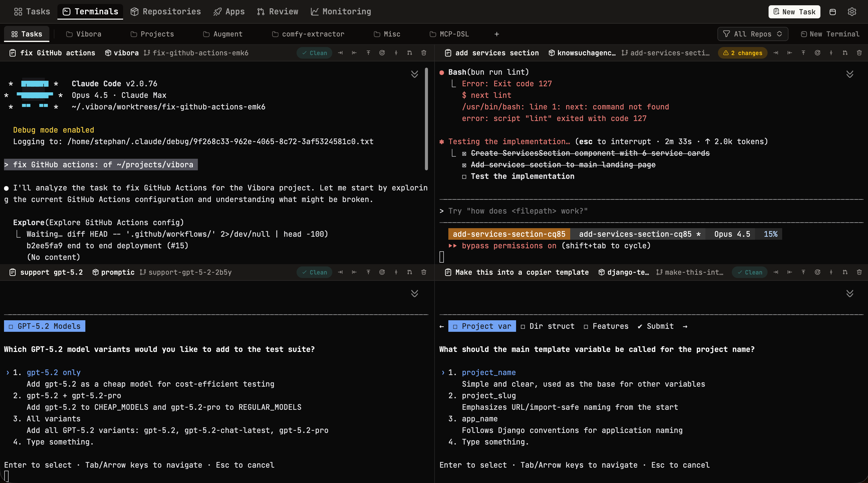Choose the 'gpt-5.2 + gpt-5.2-pro' option
The image size is (868, 483).
[x=74, y=395]
